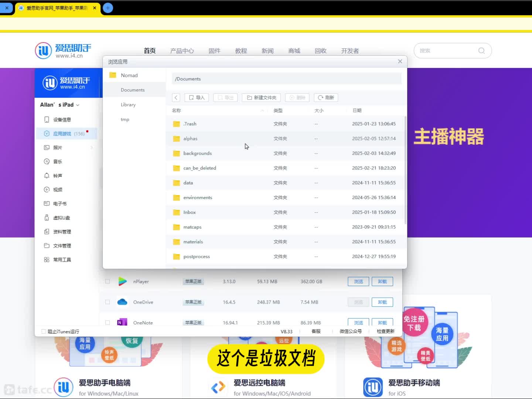
Task: Click the nPlayer app icon
Action: coord(122,282)
